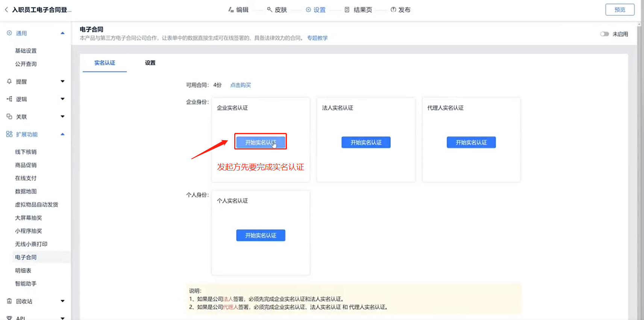644x320 pixels.
Task: Click the 点击购买 link
Action: coord(240,85)
